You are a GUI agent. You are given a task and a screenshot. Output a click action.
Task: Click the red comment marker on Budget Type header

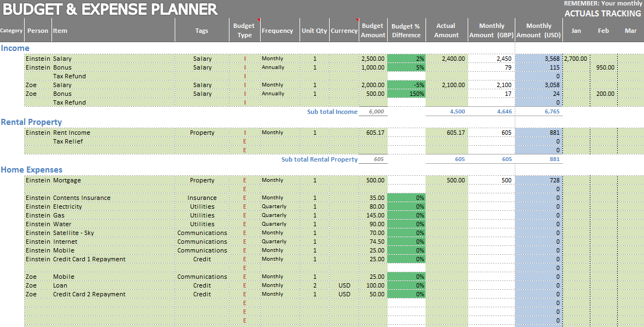coord(258,20)
